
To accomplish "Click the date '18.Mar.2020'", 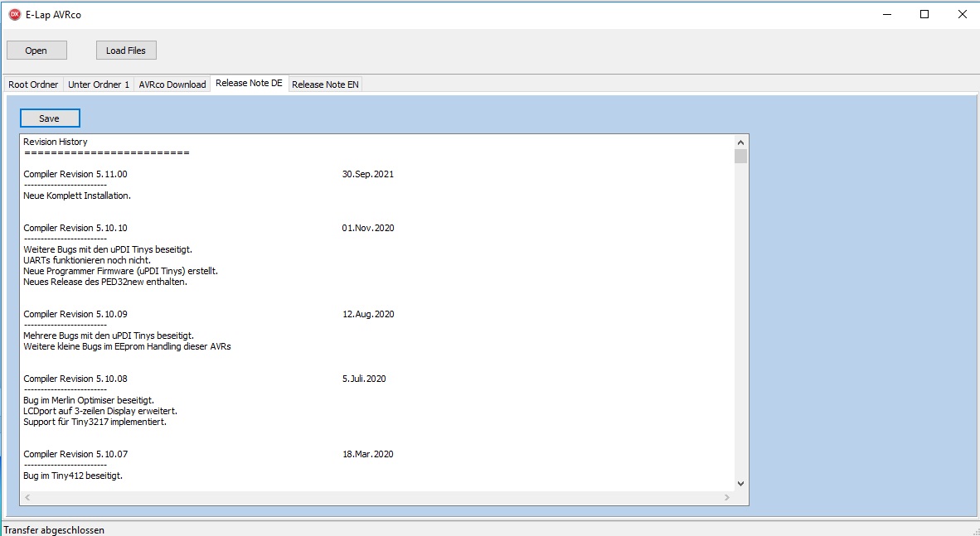I will tap(368, 454).
